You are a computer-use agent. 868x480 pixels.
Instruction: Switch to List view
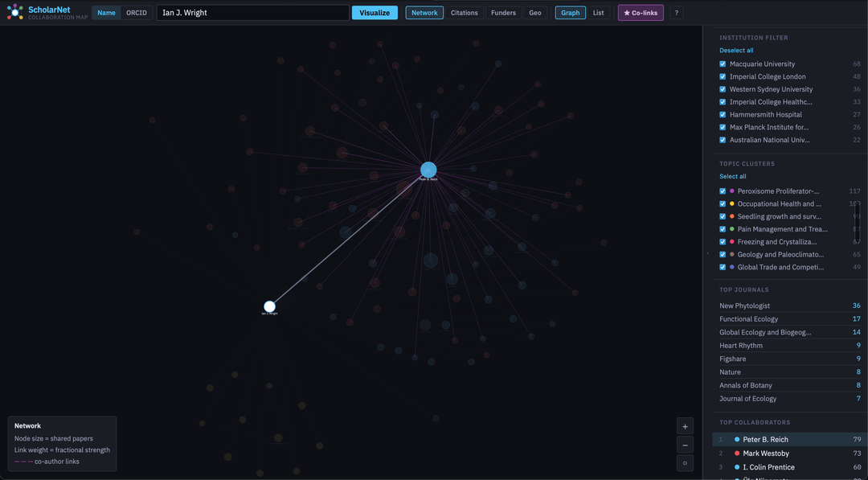click(x=598, y=13)
